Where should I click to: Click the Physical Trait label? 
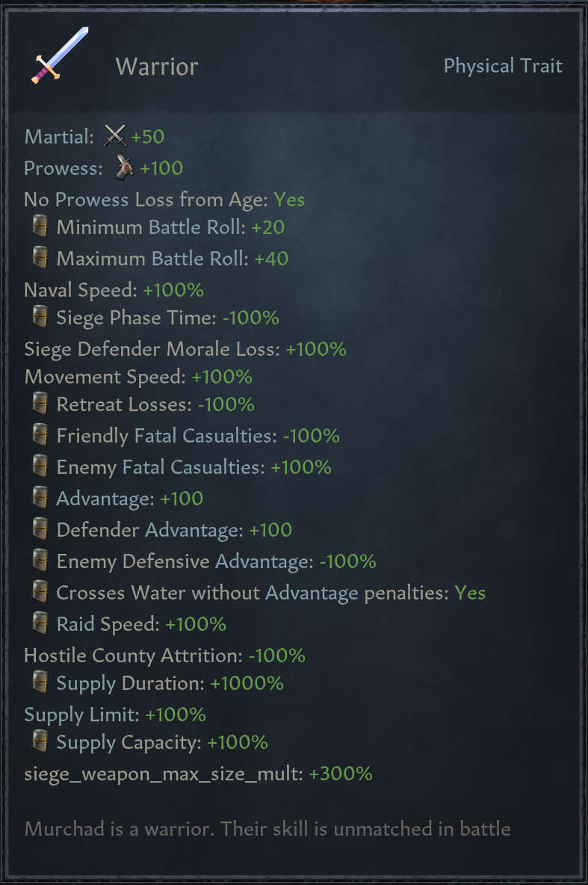[x=503, y=66]
